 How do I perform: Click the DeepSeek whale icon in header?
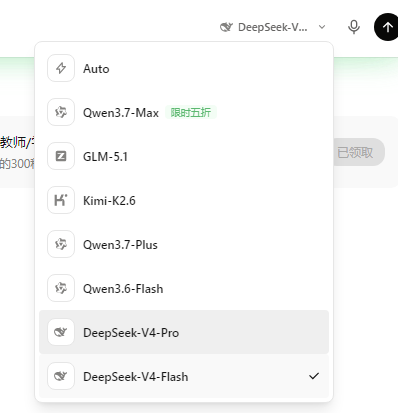[226, 27]
